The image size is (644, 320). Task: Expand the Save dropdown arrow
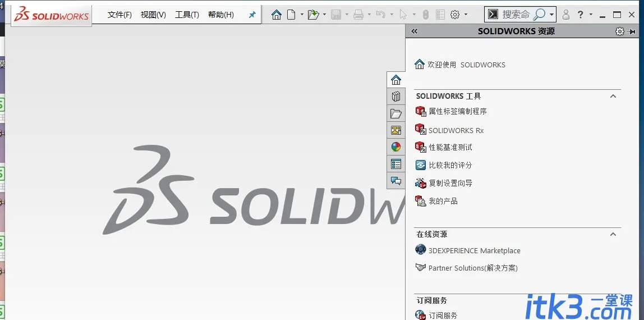pos(347,15)
